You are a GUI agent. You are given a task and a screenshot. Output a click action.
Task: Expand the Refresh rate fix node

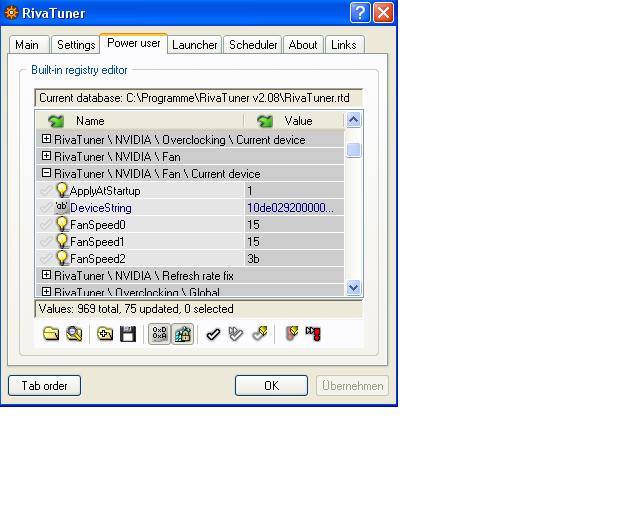47,275
